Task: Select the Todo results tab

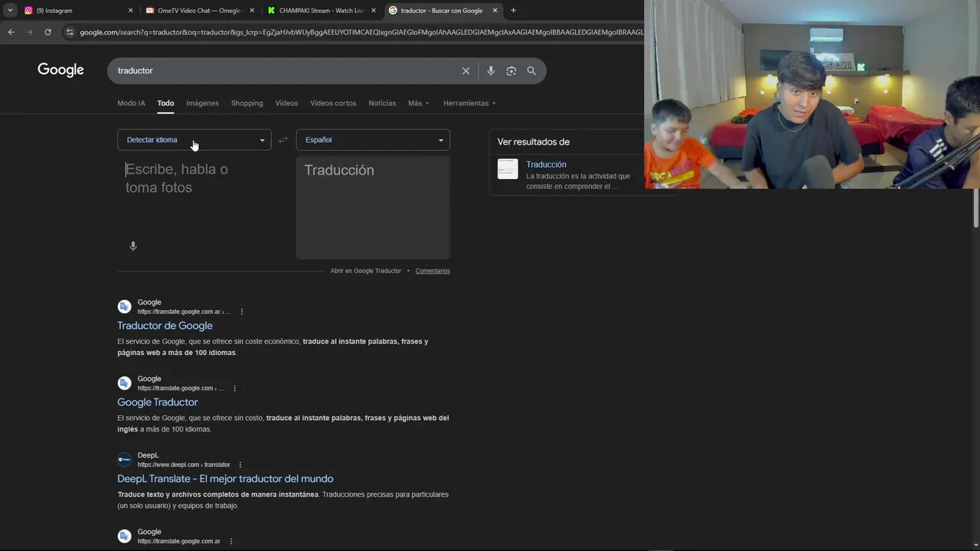Action: pyautogui.click(x=165, y=103)
